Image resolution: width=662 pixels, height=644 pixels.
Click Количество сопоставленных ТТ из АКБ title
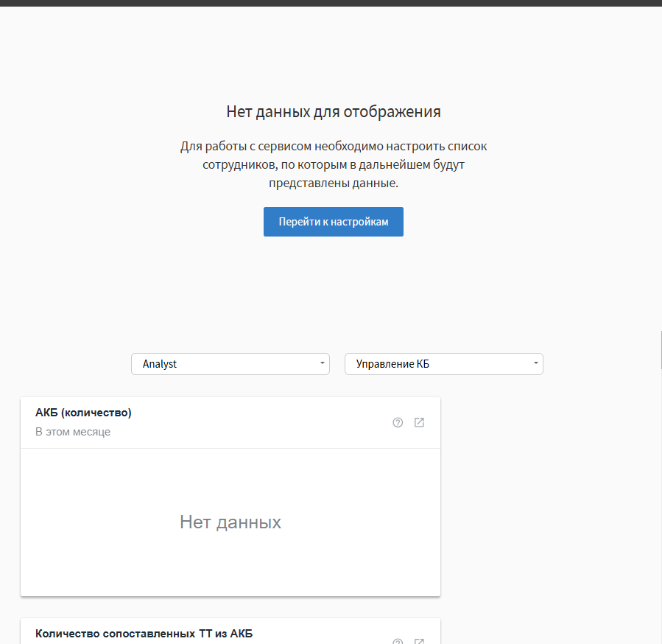(x=144, y=634)
